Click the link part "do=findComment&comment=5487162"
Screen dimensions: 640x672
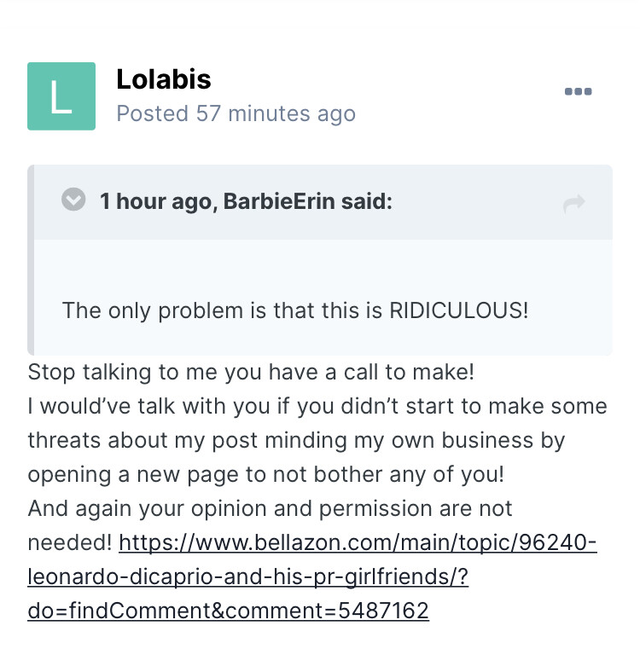point(228,611)
